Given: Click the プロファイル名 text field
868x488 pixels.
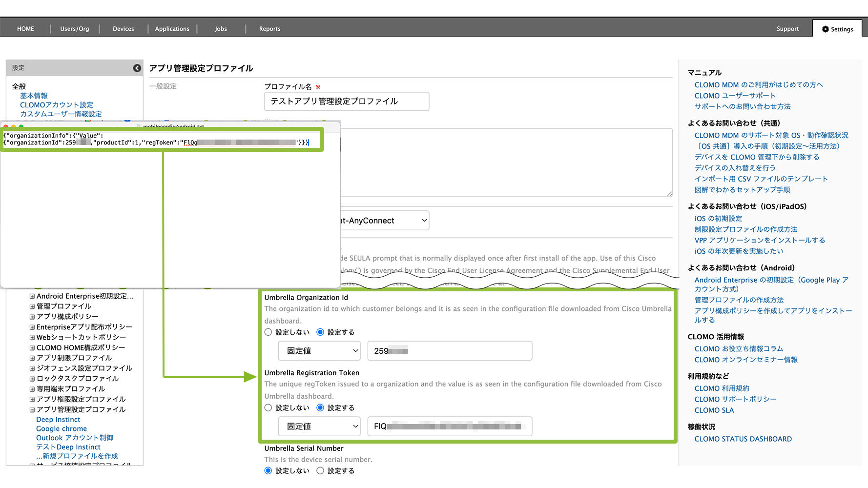Looking at the screenshot, I should pos(347,102).
